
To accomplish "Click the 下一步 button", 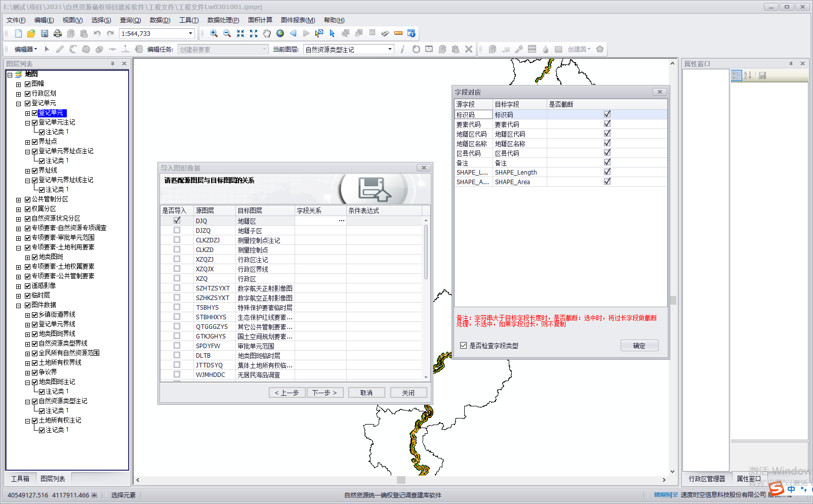I will point(324,393).
